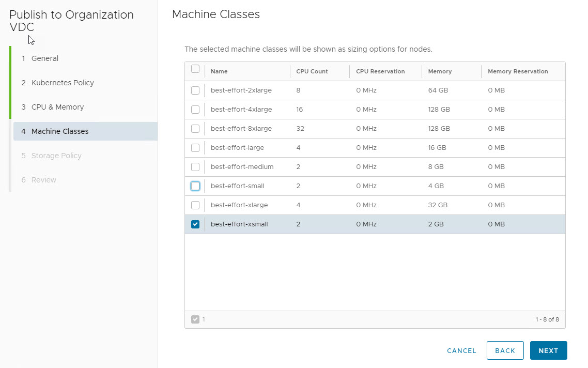Tick the best-effort-large checkbox
Viewport: 588px width, 368px height.
(x=195, y=148)
